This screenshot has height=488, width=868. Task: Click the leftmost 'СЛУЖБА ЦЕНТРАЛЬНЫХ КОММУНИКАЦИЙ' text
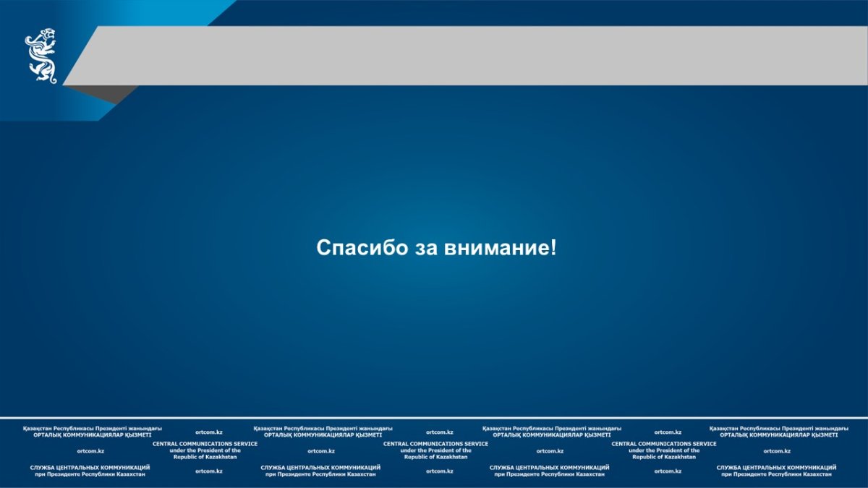(x=90, y=468)
